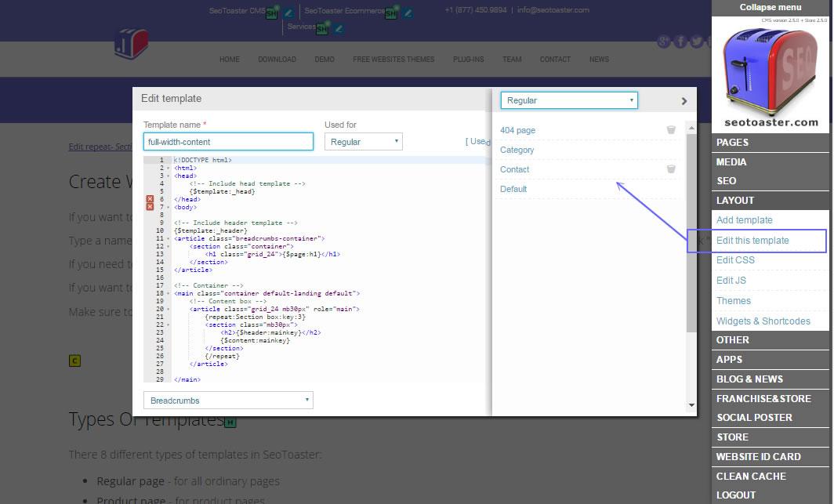The height and width of the screenshot is (504, 834).
Task: Collapse template list panel with right chevron
Action: [684, 101]
